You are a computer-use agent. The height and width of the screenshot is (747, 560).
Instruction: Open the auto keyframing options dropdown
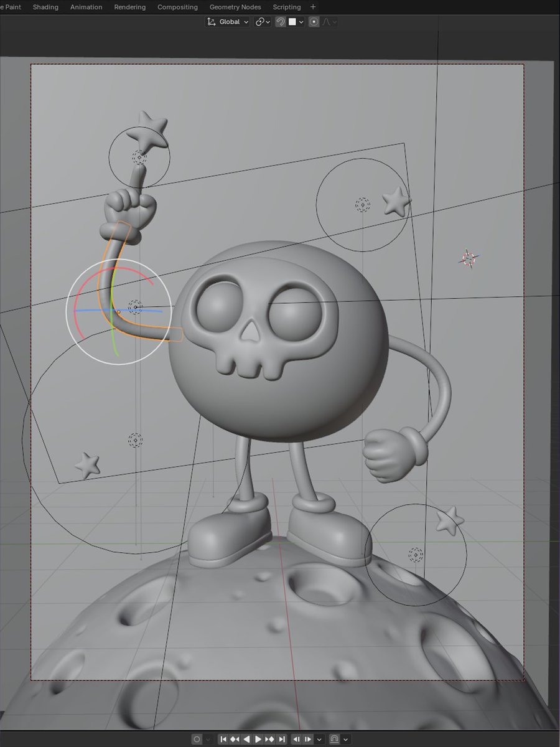coord(208,739)
